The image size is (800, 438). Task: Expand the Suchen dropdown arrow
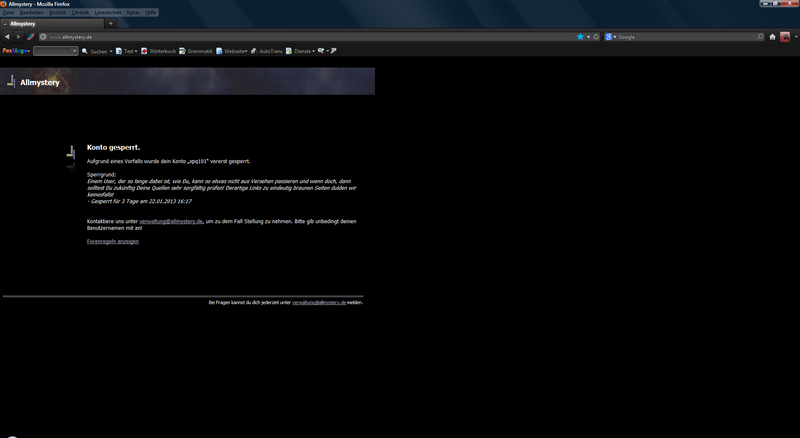(x=111, y=51)
